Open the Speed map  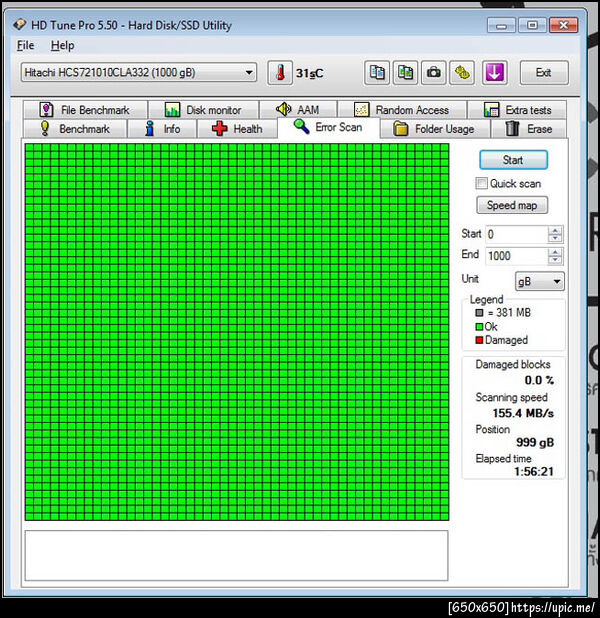[512, 205]
